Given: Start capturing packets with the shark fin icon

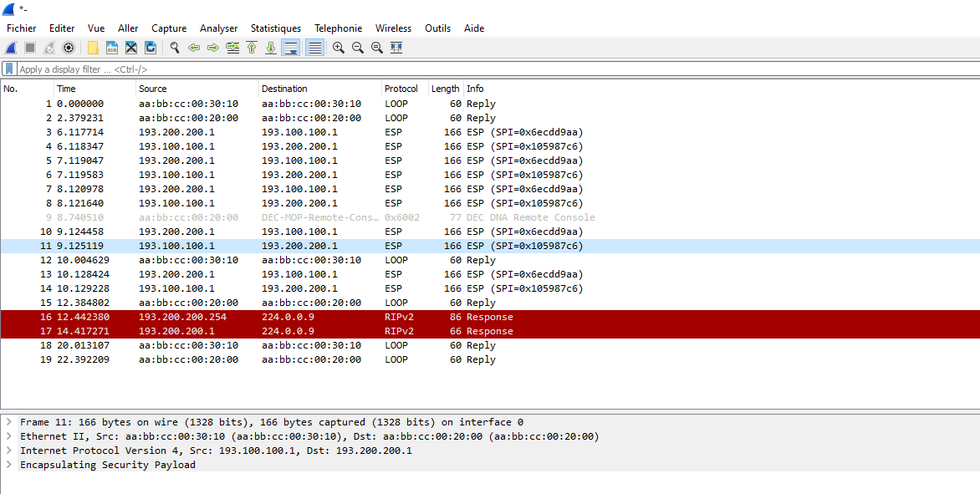Looking at the screenshot, I should click(x=11, y=48).
